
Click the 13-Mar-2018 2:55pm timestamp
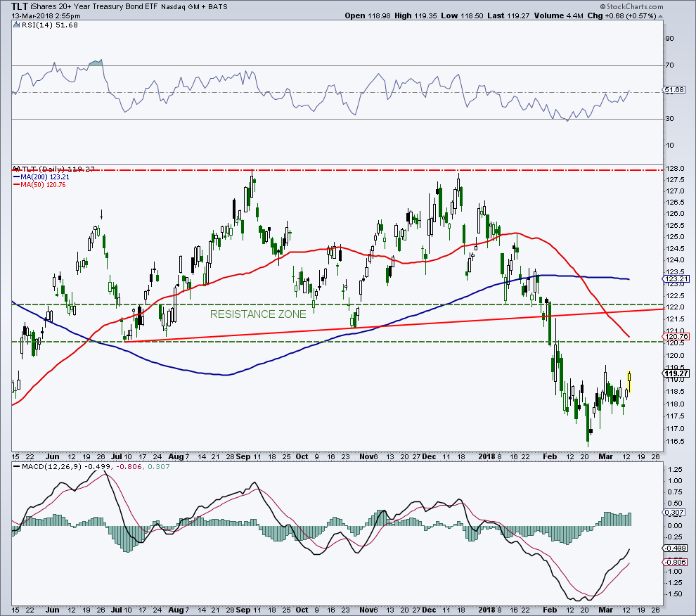[x=46, y=15]
